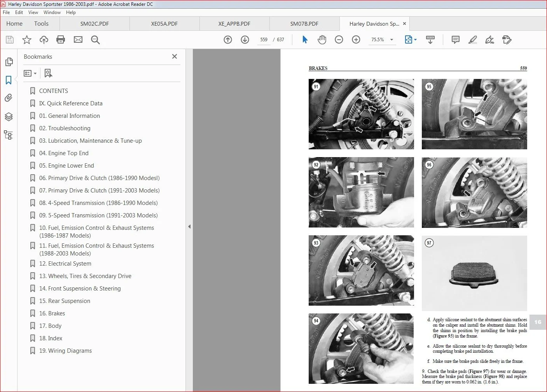Open the Window menu

52,12
